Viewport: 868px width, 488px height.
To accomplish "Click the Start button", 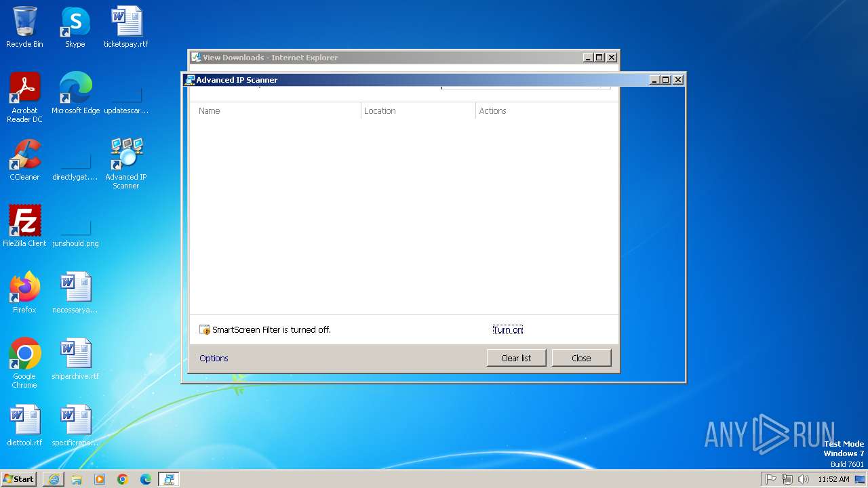I will coord(19,479).
